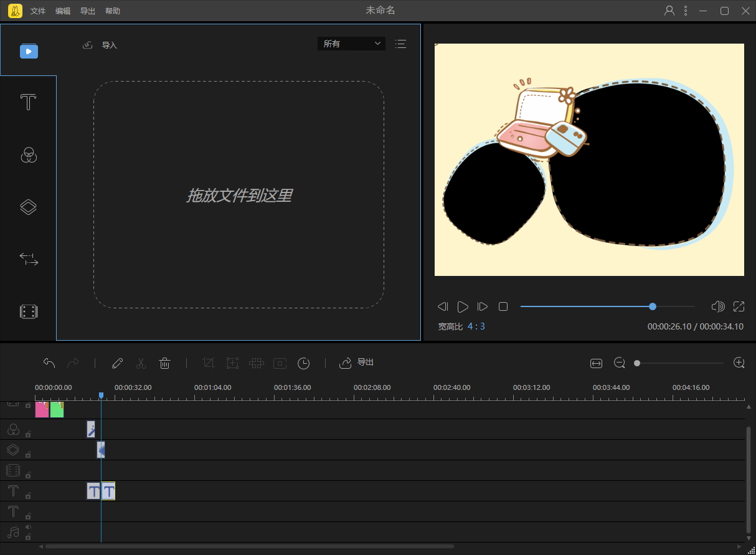Toggle the list view icon beside 所有
This screenshot has height=555, width=756.
tap(400, 44)
